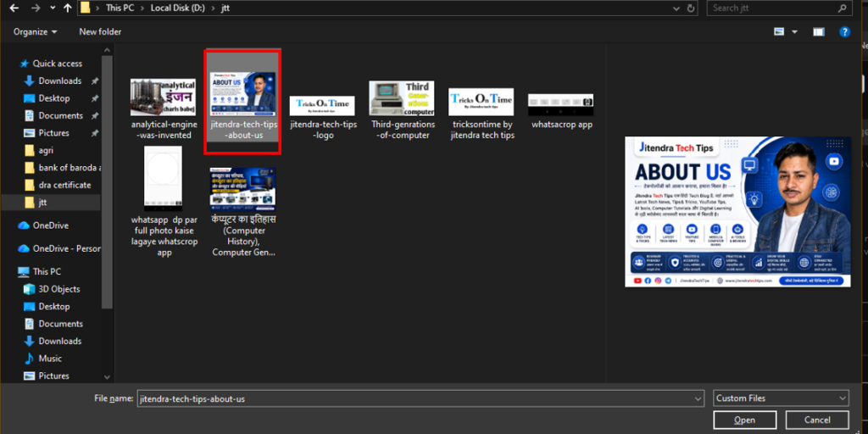Open Music under This PC

click(50, 359)
